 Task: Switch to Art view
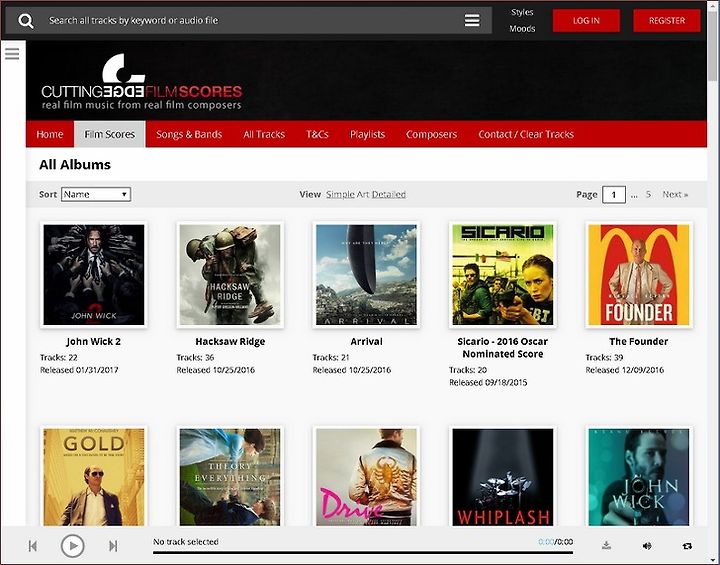coord(363,194)
